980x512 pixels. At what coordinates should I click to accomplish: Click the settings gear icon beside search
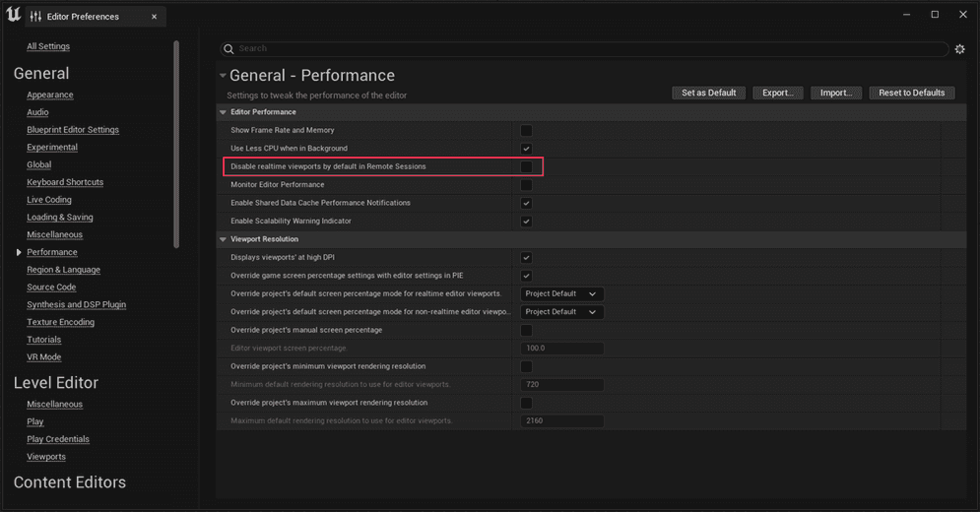(959, 49)
